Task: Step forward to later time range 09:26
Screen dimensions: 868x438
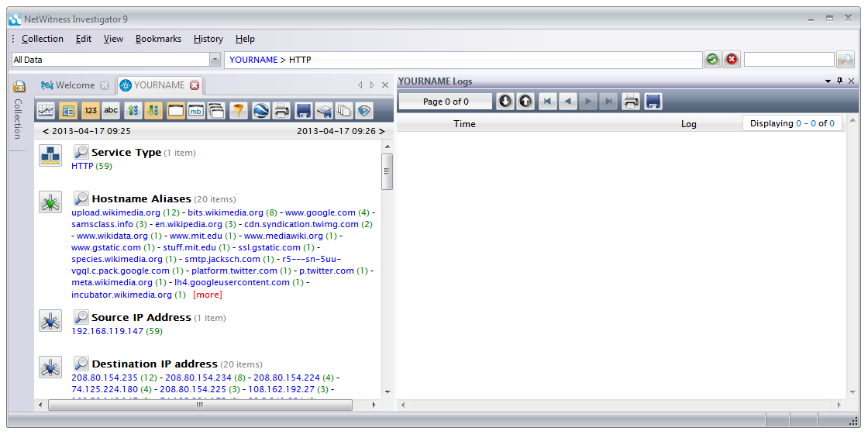Action: pos(381,131)
